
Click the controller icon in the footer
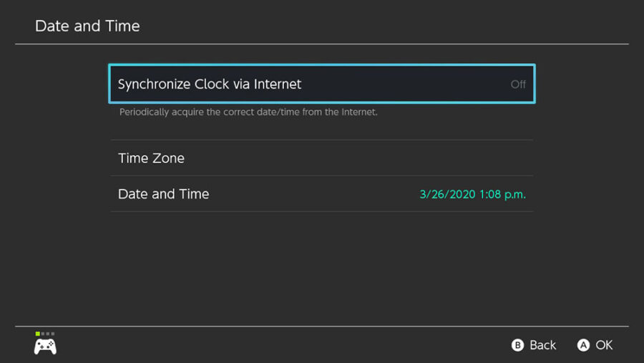(45, 347)
